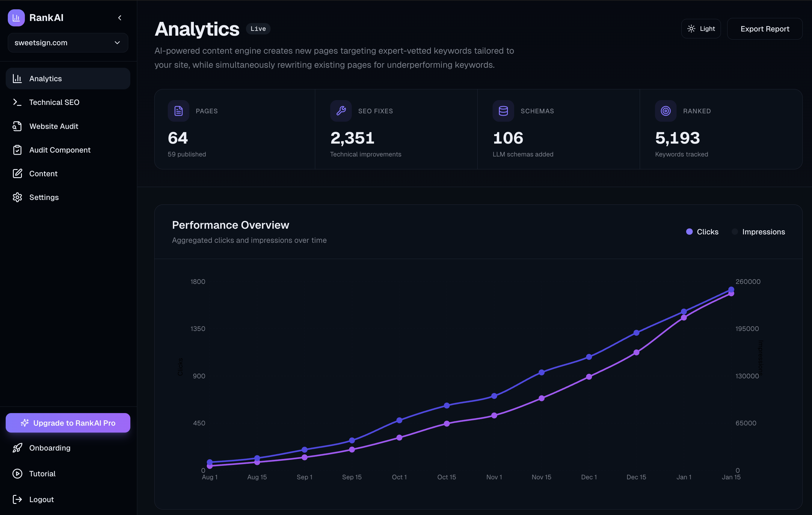Image resolution: width=812 pixels, height=515 pixels.
Task: Toggle the Clicks series in the chart legend
Action: point(702,232)
